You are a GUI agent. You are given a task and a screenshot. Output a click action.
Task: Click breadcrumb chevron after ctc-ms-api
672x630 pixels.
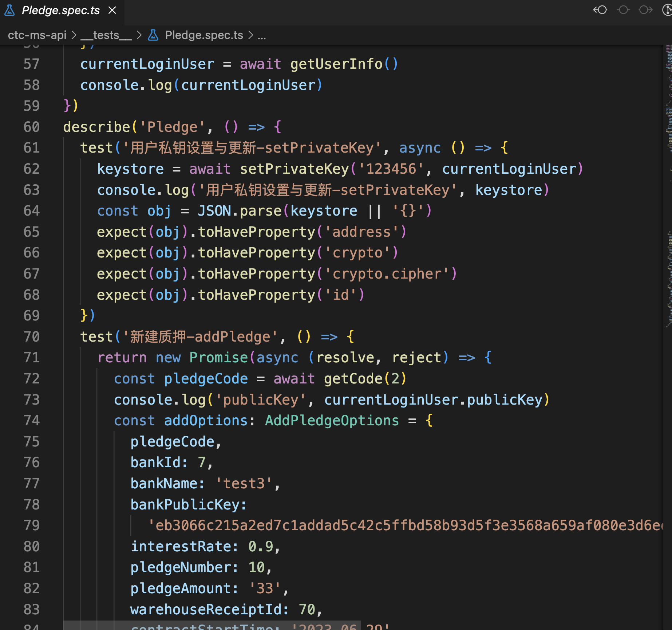pos(74,35)
